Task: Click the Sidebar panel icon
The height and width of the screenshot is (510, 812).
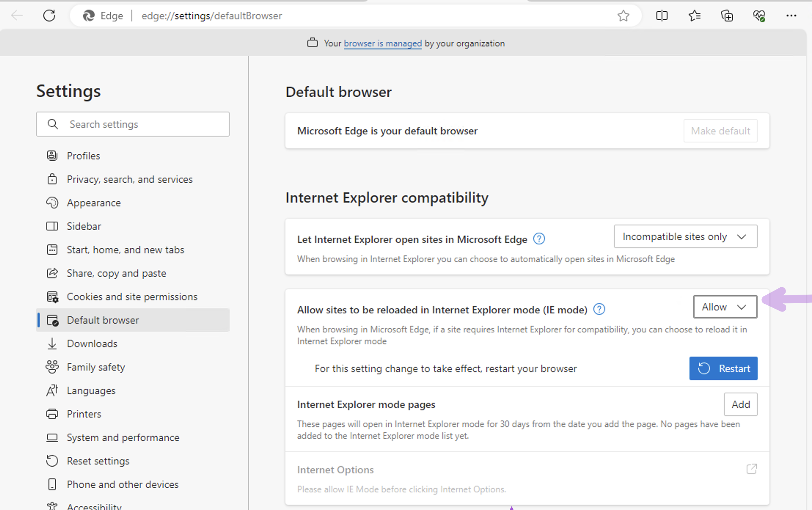Action: (x=52, y=226)
